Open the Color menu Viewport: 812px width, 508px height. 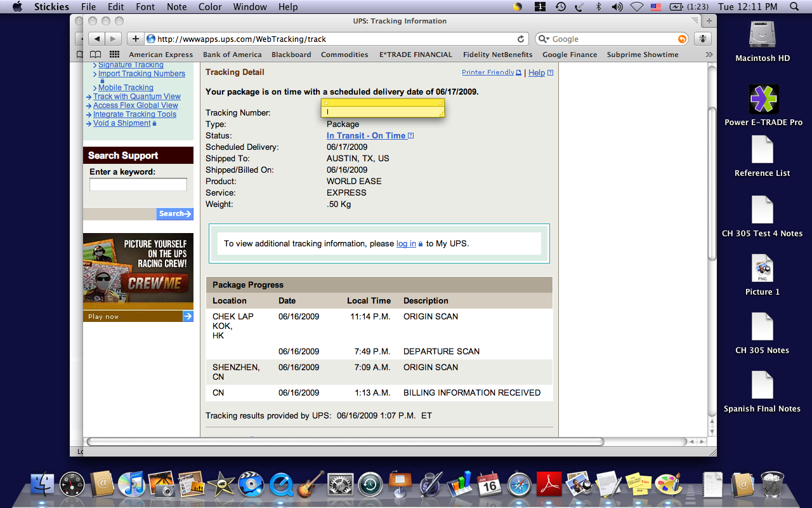[x=210, y=7]
